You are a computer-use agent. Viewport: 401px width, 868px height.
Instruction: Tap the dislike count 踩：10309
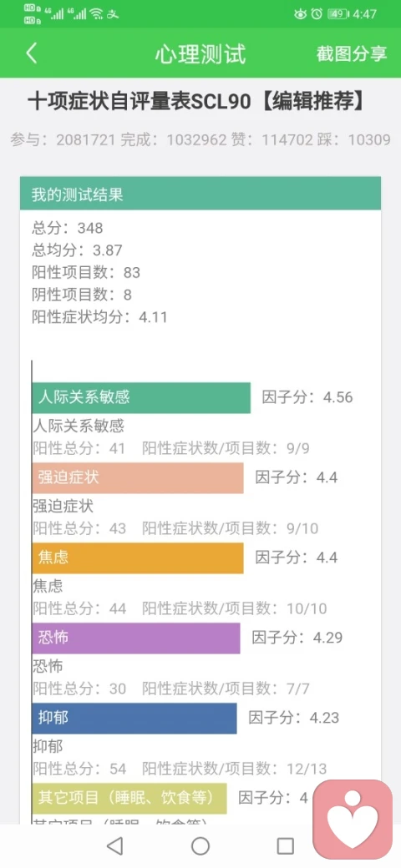pos(362,139)
